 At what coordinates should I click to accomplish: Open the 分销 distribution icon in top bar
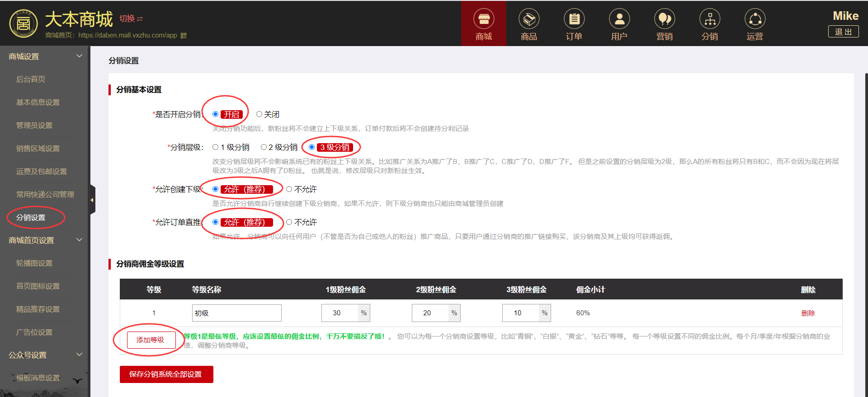pos(709,19)
